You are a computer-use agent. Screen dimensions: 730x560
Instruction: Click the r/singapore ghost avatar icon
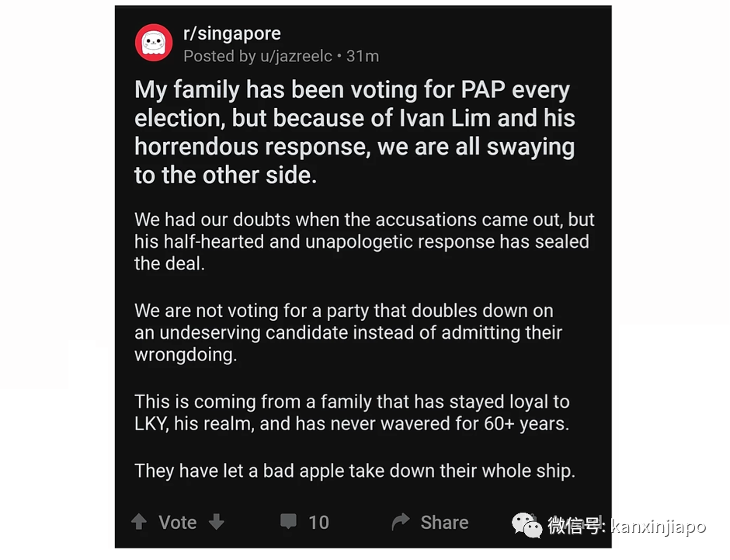[x=153, y=43]
